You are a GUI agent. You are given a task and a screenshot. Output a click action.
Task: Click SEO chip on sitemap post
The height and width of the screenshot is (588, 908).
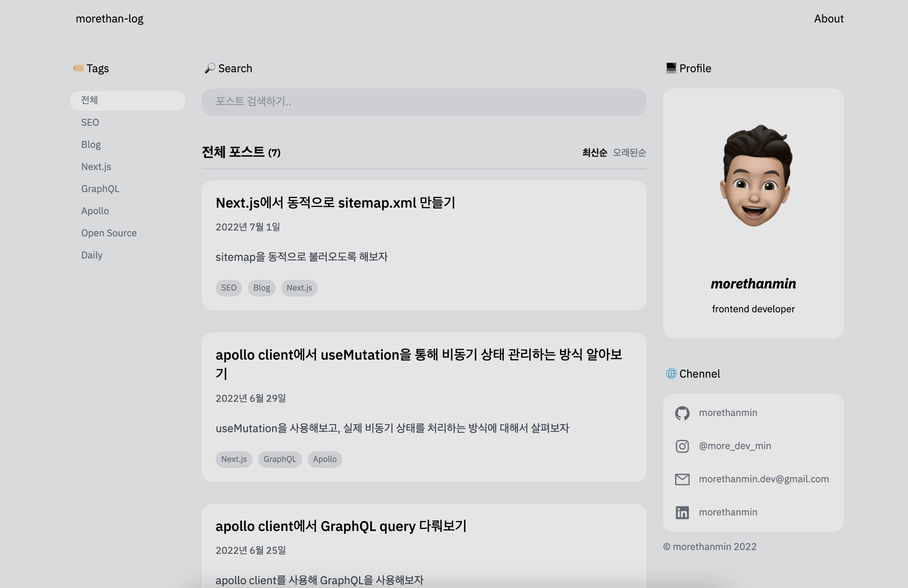point(229,288)
